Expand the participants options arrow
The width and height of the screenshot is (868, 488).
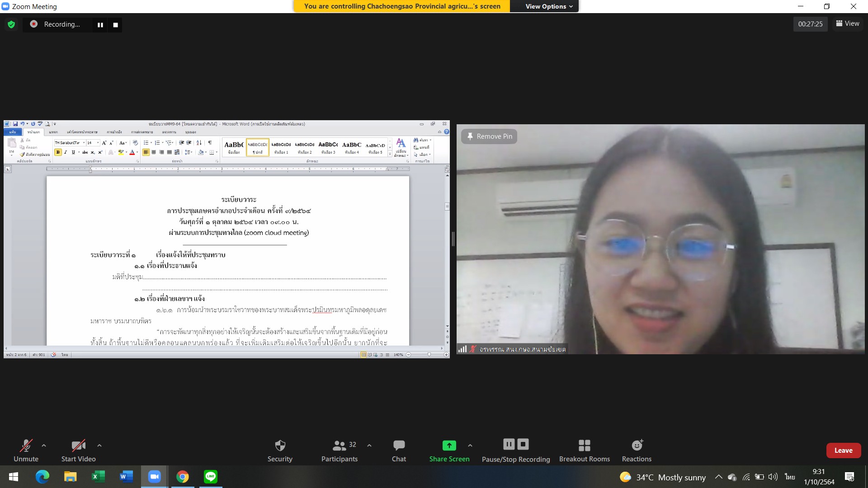(x=369, y=446)
